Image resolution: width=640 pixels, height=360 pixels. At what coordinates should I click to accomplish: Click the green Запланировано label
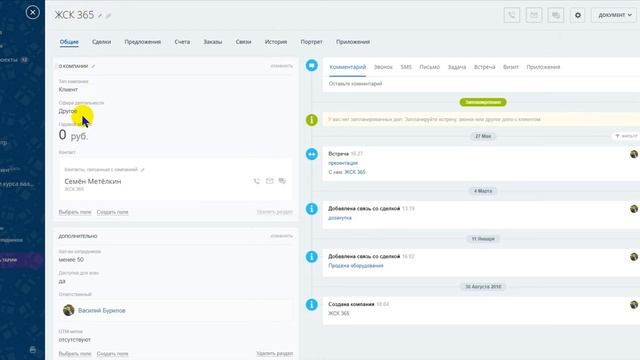pyautogui.click(x=483, y=102)
